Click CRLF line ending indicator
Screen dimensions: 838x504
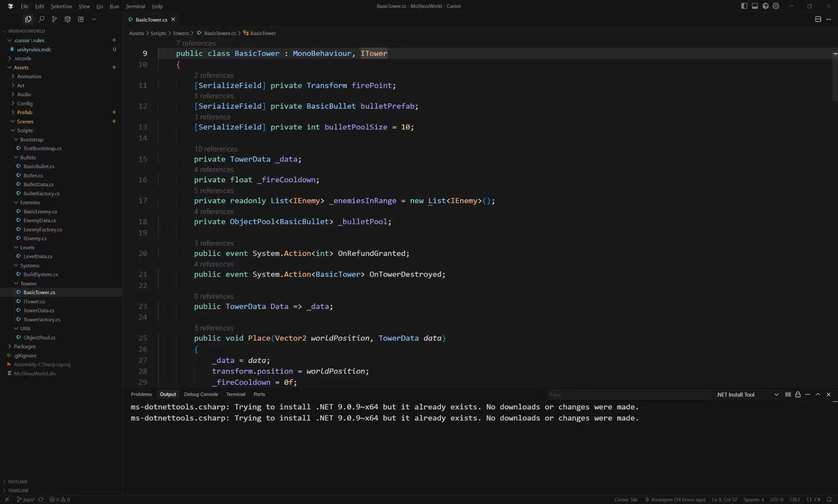point(795,499)
